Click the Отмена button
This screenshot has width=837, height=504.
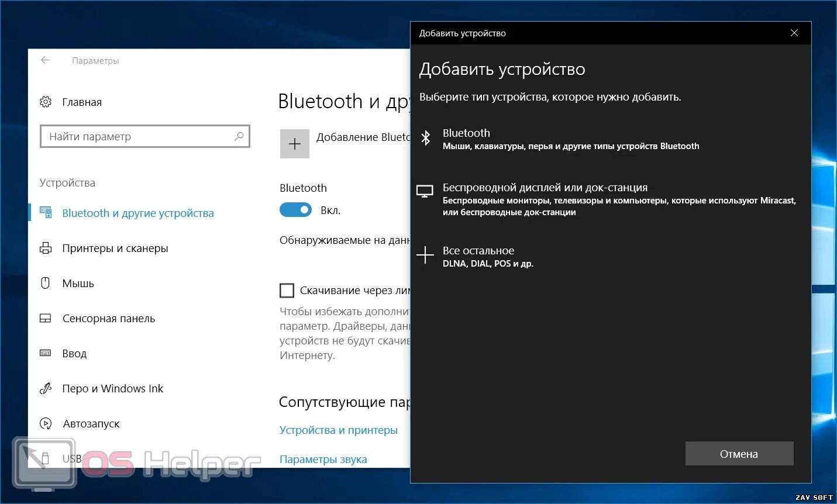point(739,454)
